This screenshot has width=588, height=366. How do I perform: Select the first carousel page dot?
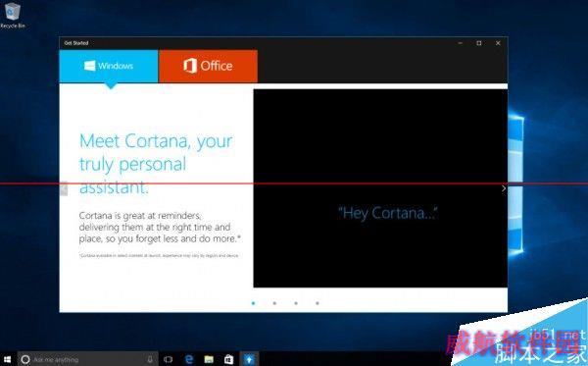(x=253, y=303)
